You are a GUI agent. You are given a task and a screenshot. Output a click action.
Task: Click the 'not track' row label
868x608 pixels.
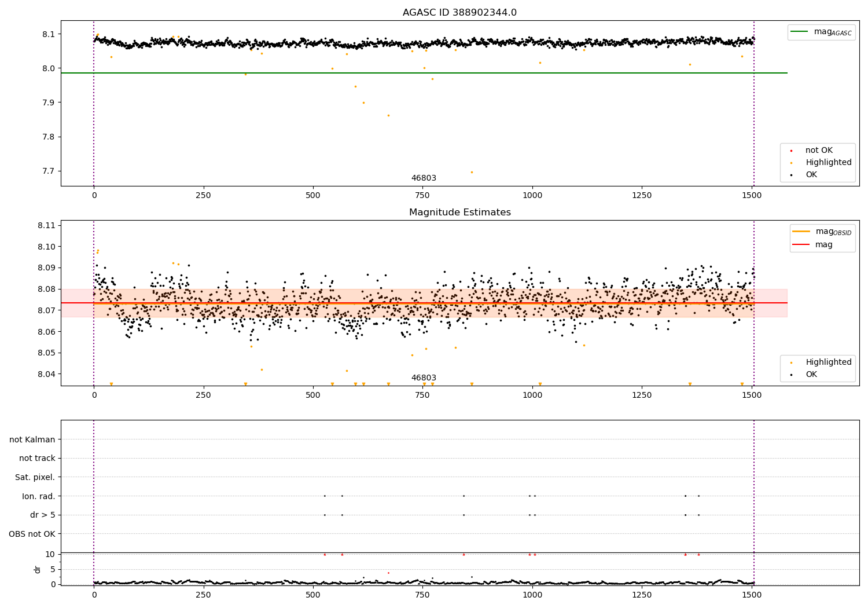37,459
